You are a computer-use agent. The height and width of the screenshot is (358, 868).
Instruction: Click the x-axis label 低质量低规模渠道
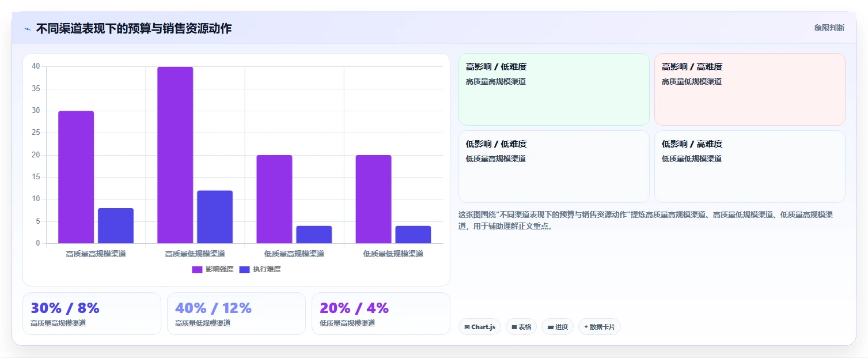click(393, 254)
